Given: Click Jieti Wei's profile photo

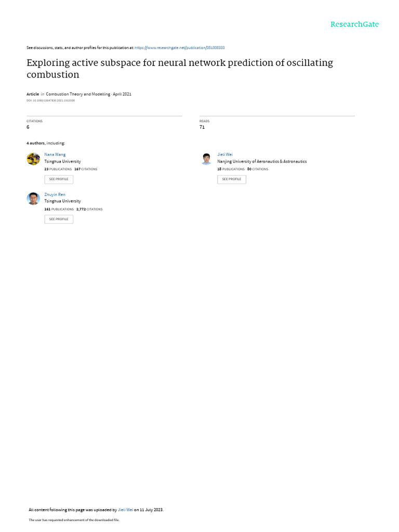Looking at the screenshot, I should [206, 159].
